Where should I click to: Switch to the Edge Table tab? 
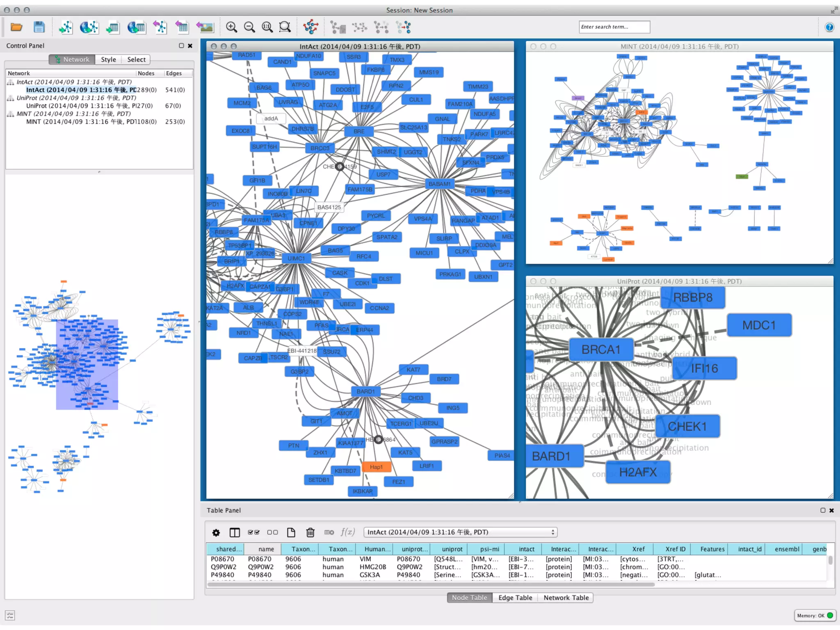515,598
